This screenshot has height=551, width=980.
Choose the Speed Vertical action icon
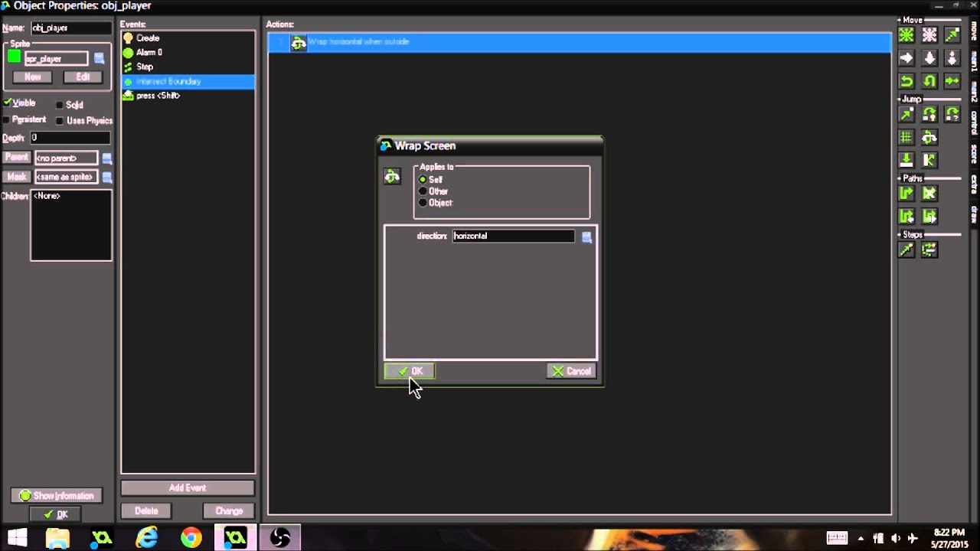[929, 58]
